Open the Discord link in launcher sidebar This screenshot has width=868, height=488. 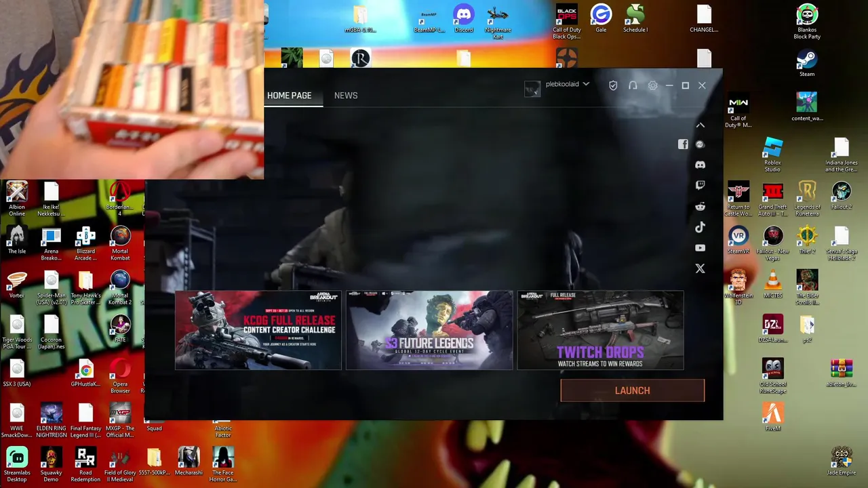pos(700,165)
